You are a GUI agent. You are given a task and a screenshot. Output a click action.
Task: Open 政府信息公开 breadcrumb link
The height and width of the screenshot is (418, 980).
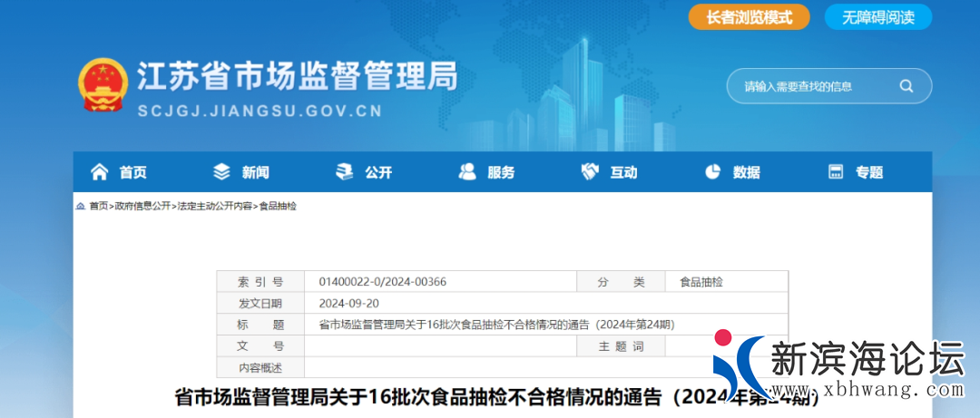click(x=142, y=207)
